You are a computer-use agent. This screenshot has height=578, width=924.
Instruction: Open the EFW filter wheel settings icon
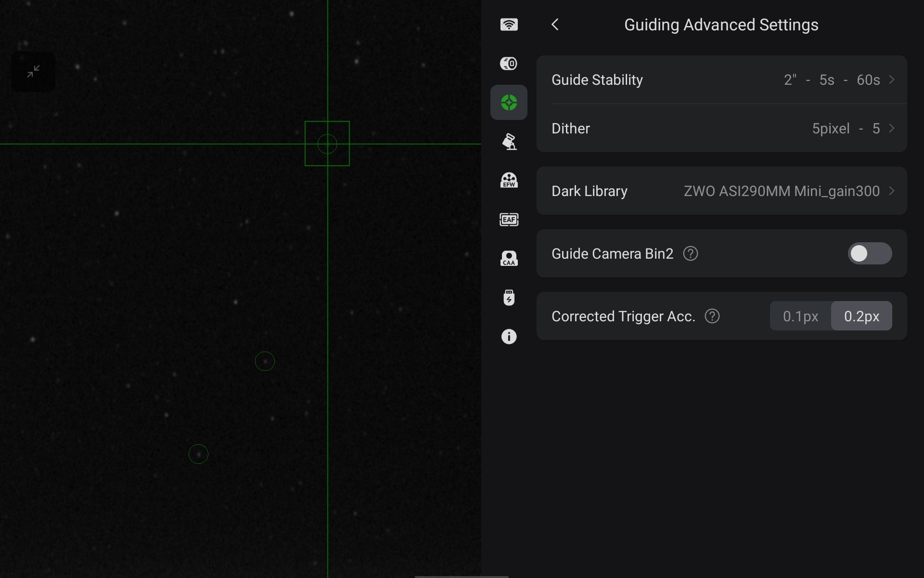[x=509, y=181]
